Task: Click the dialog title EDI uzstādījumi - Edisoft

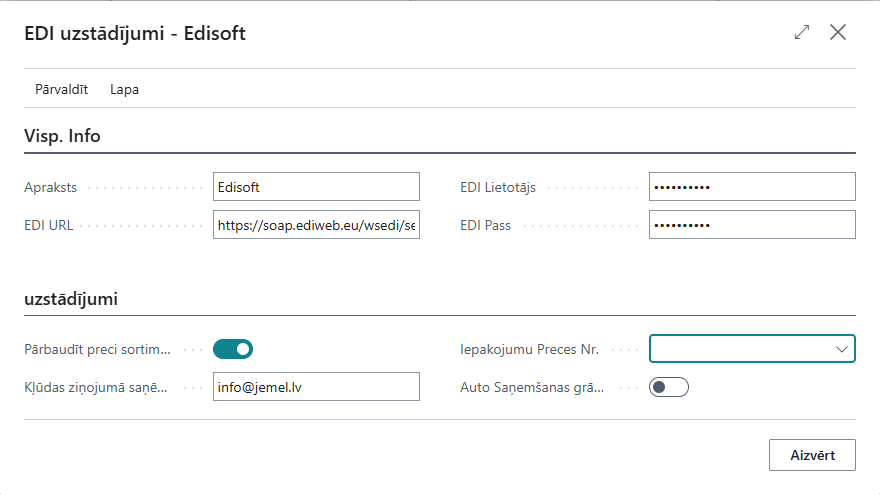Action: pyautogui.click(x=135, y=33)
